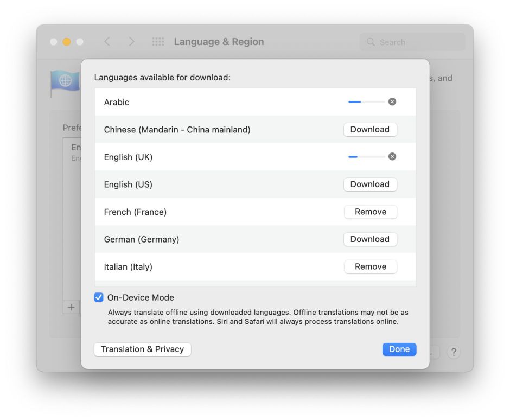Select the Arabic row in list
The height and width of the screenshot is (420, 510).
(x=217, y=102)
